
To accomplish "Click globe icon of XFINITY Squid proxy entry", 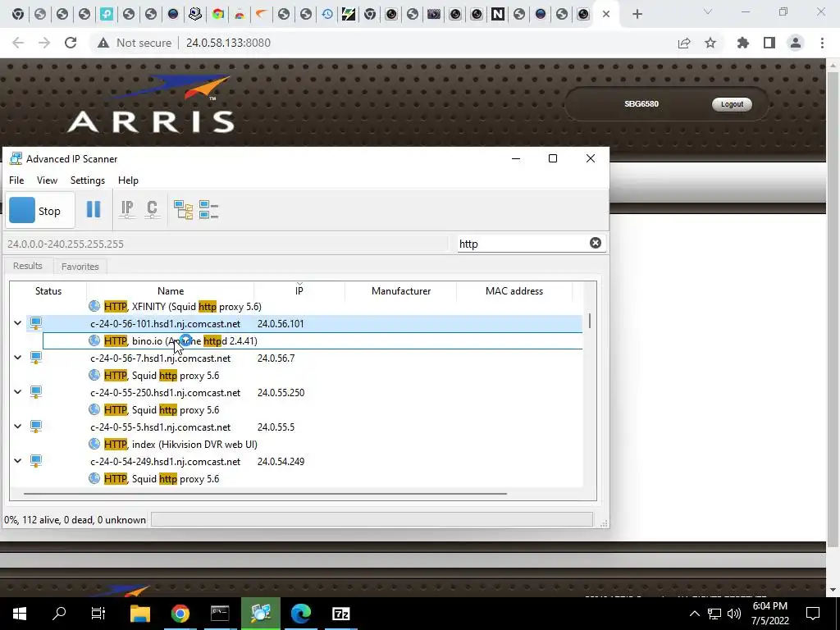I will tap(94, 306).
